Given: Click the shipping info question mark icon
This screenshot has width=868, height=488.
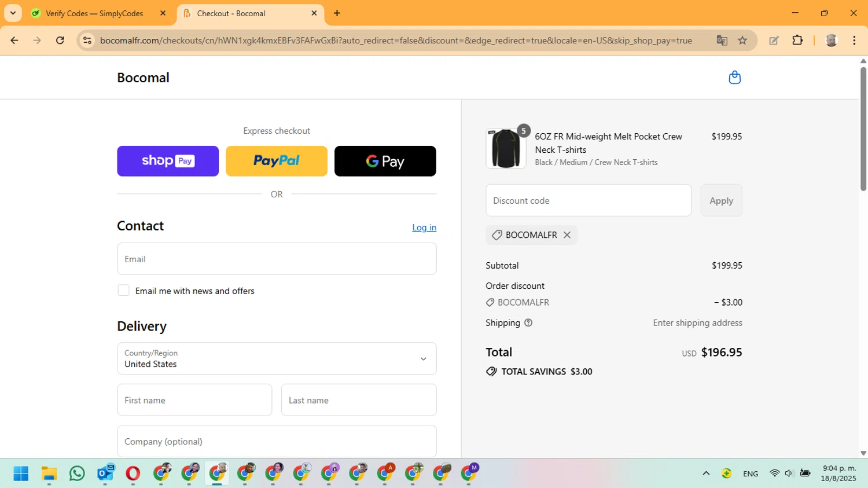Looking at the screenshot, I should click(x=528, y=323).
